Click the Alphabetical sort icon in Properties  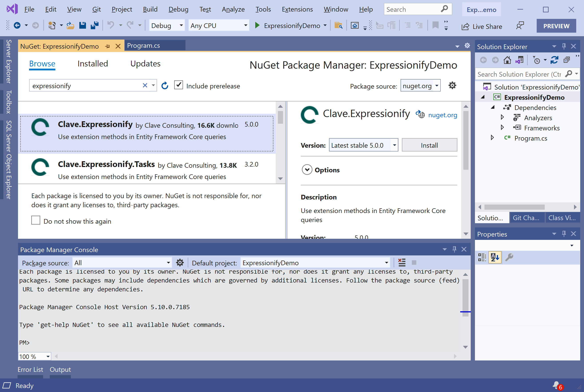495,257
